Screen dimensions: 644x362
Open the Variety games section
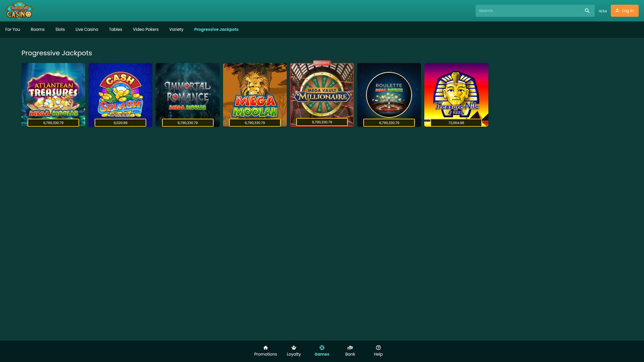176,29
